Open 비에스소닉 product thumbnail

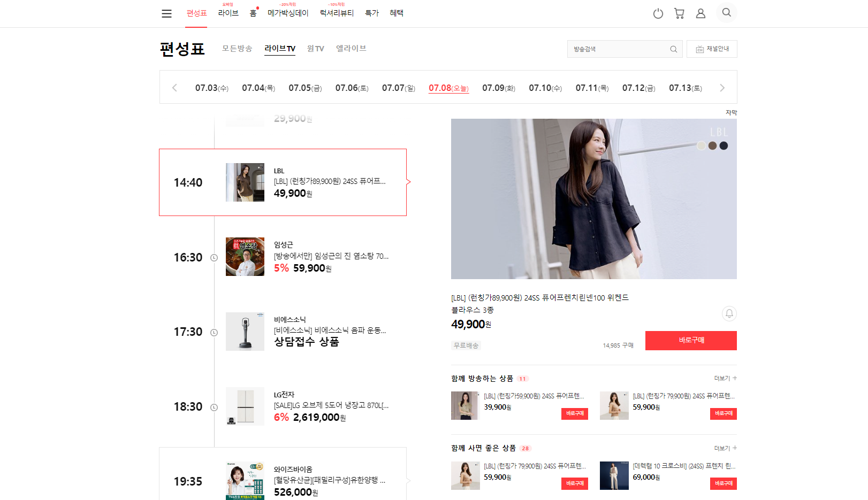[245, 332]
